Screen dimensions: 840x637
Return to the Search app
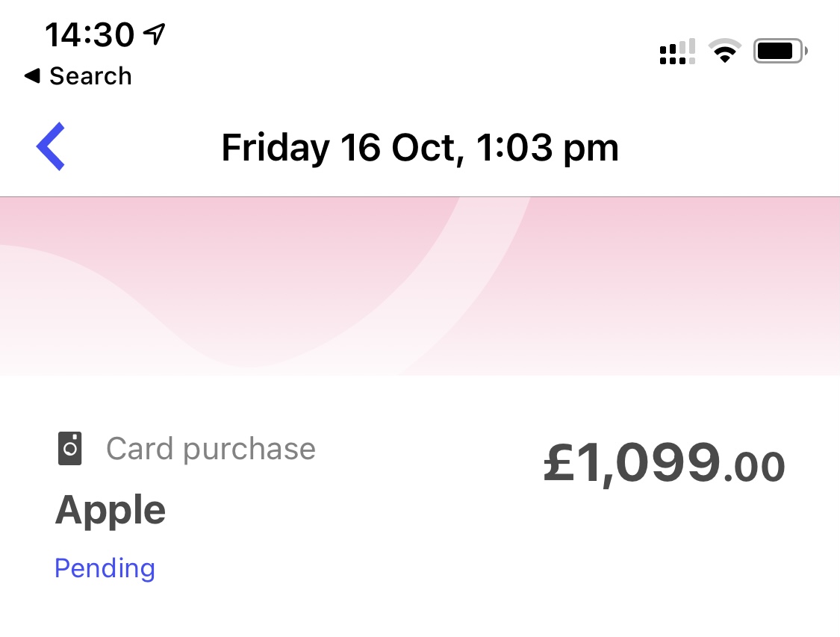78,76
